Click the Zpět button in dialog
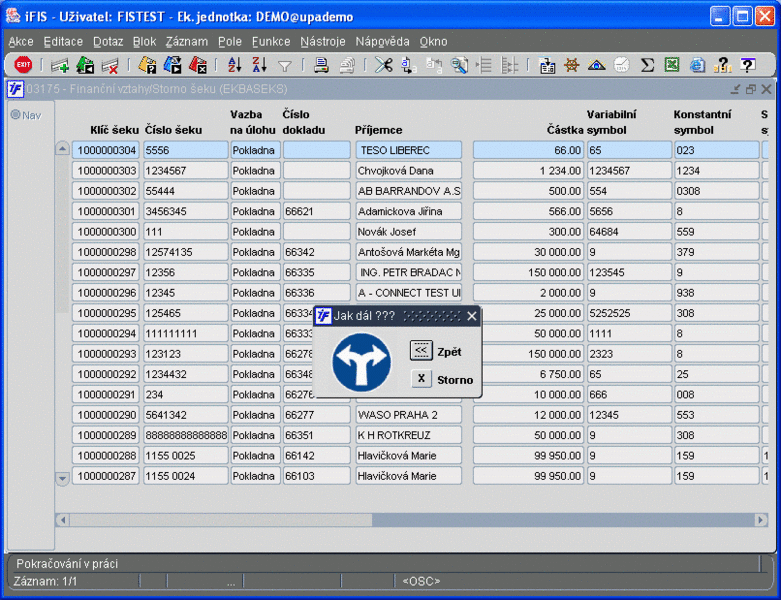The width and height of the screenshot is (781, 600). tap(422, 351)
